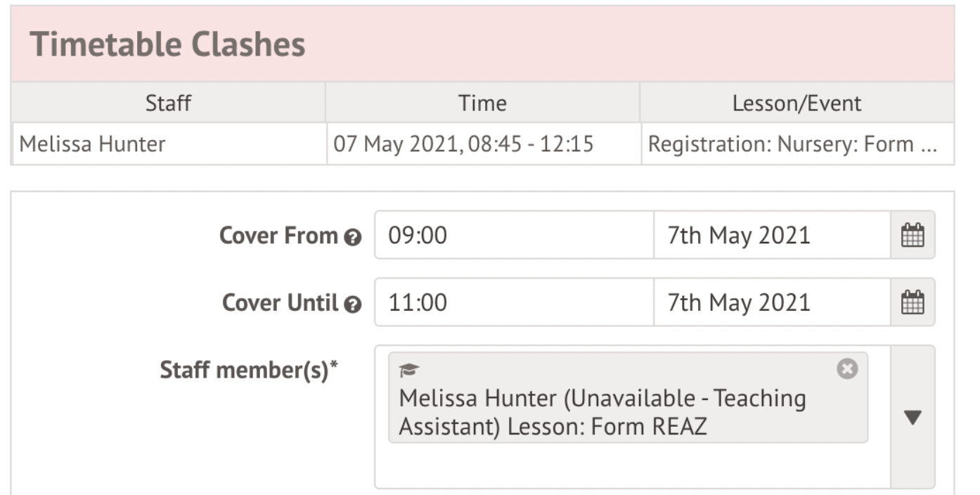Viewport: 980px width, 495px height.
Task: Click the Cover From help question icon
Action: click(x=353, y=238)
